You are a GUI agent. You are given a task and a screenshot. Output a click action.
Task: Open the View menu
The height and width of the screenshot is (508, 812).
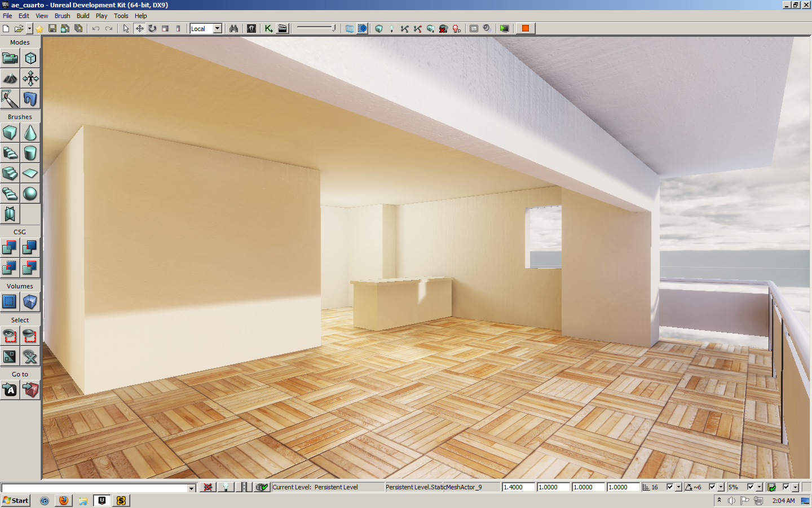42,16
